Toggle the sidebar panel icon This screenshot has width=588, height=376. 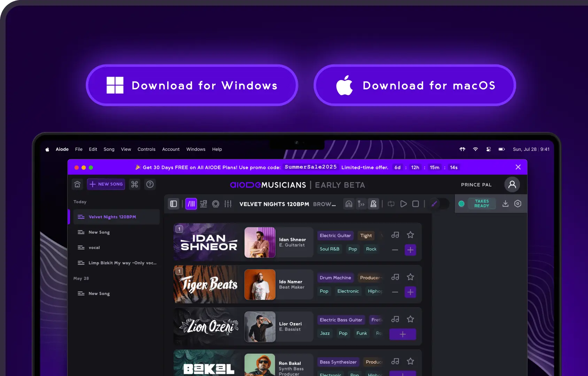coord(173,204)
